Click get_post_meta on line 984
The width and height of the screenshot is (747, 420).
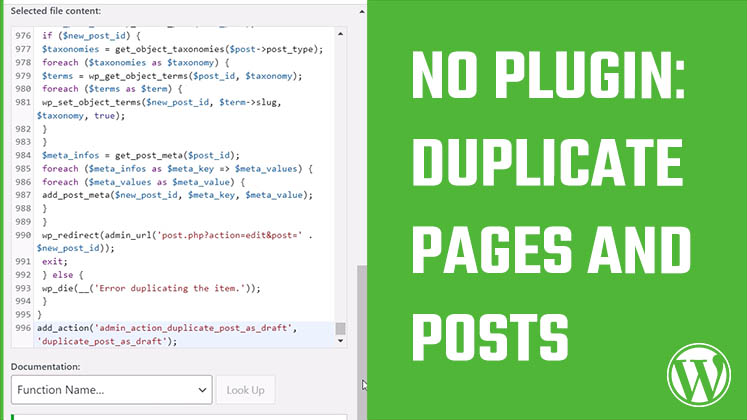(149, 155)
